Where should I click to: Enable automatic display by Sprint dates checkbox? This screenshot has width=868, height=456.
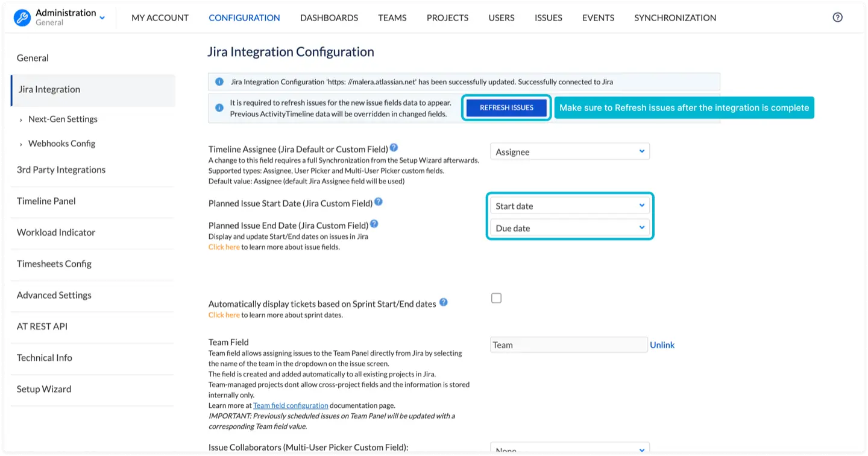click(x=496, y=298)
